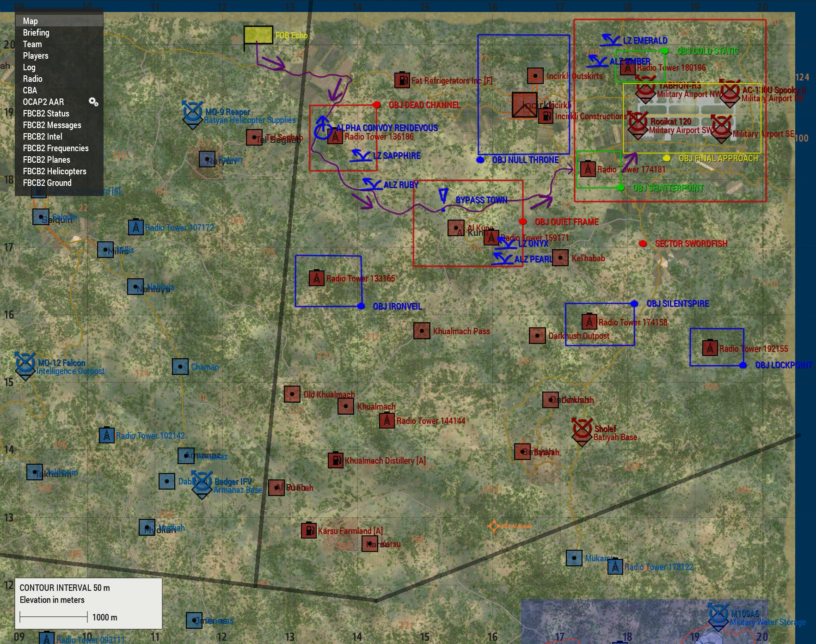Click the OBJ DEAD CHANNEL red dot
The width and height of the screenshot is (816, 644).
click(377, 105)
